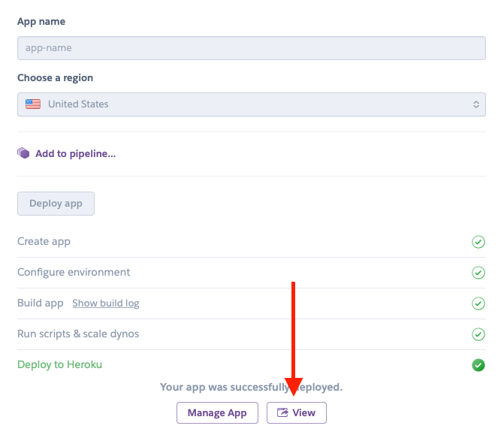Click the Deploy app button
Image resolution: width=504 pixels, height=447 pixels.
click(x=56, y=204)
